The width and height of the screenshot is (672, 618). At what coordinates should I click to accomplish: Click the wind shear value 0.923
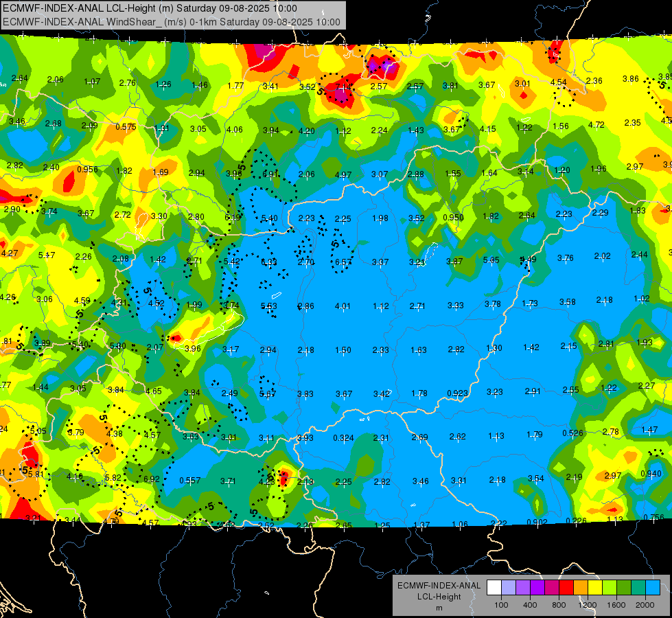[457, 393]
